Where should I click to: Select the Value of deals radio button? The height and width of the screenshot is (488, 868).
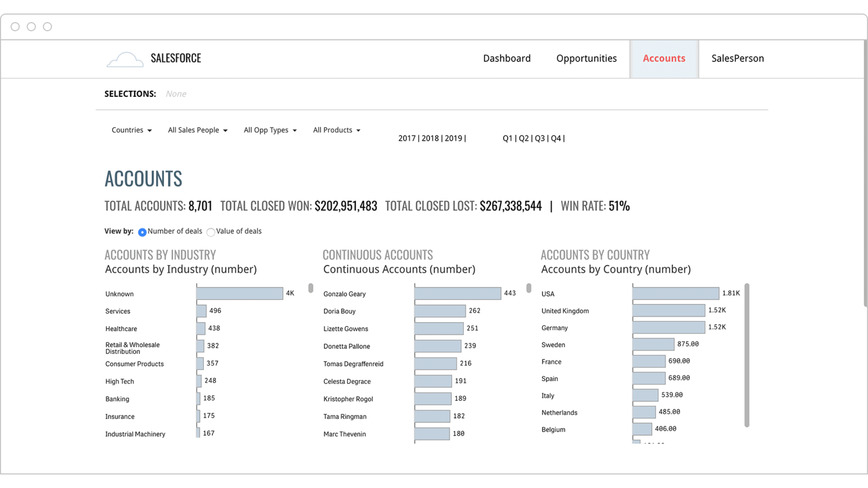tap(211, 232)
